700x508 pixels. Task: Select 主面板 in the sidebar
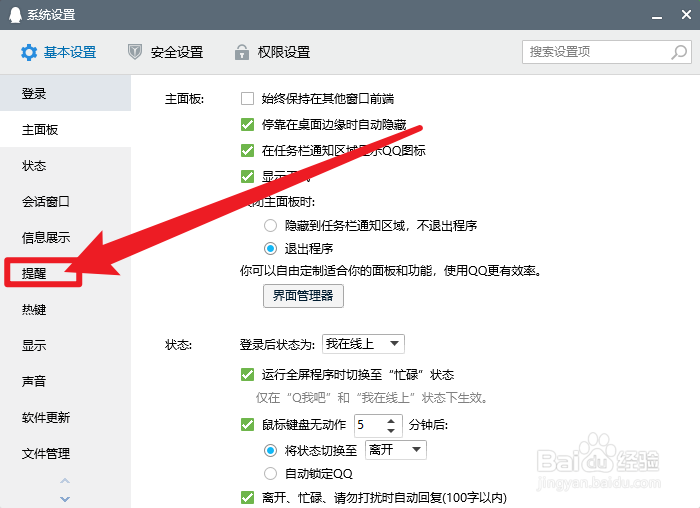click(66, 129)
